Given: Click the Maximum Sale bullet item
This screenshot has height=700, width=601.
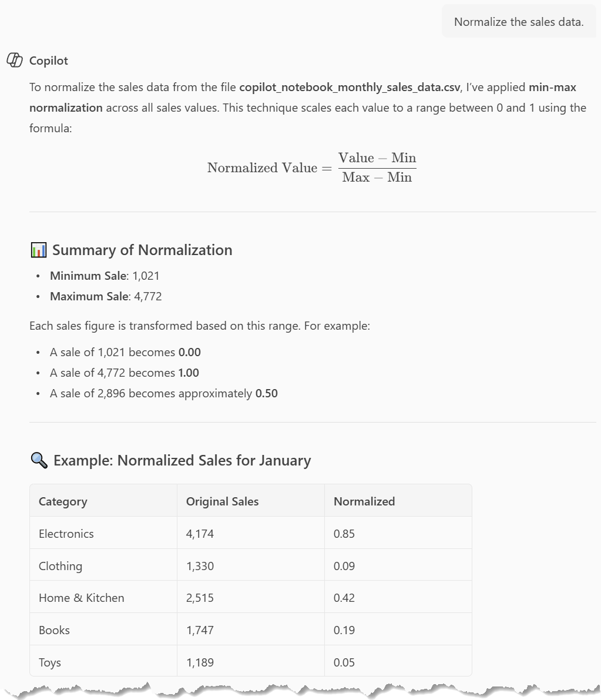Looking at the screenshot, I should tap(106, 296).
